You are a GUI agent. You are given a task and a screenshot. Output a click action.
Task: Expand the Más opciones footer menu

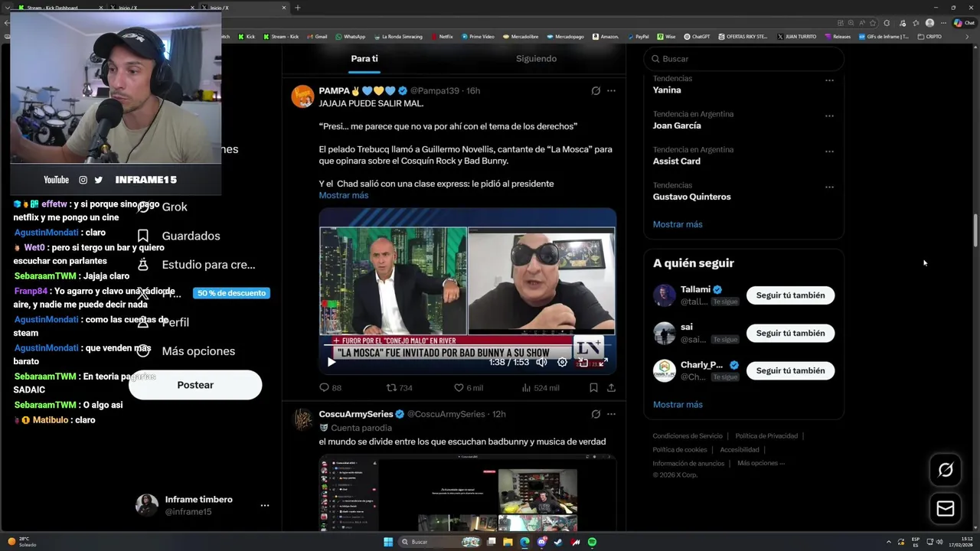point(761,463)
